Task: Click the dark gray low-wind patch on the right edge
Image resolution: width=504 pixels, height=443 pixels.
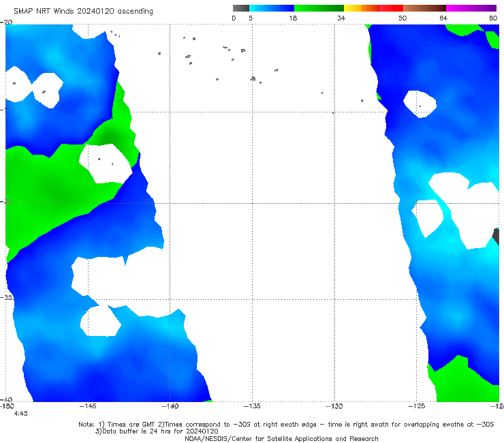Action: [x=496, y=236]
